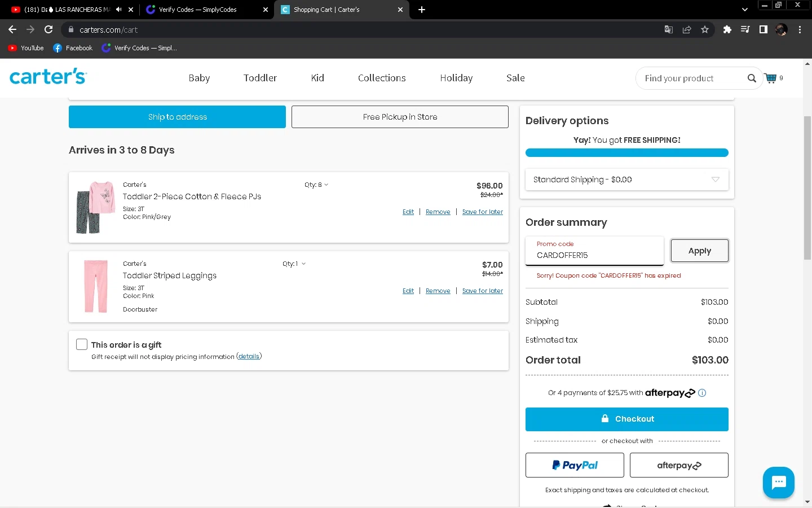Go back with browser back arrow

point(12,29)
